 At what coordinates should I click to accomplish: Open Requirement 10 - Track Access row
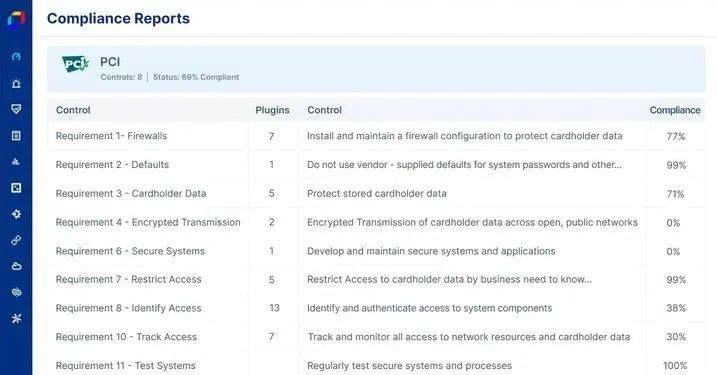[x=376, y=337]
